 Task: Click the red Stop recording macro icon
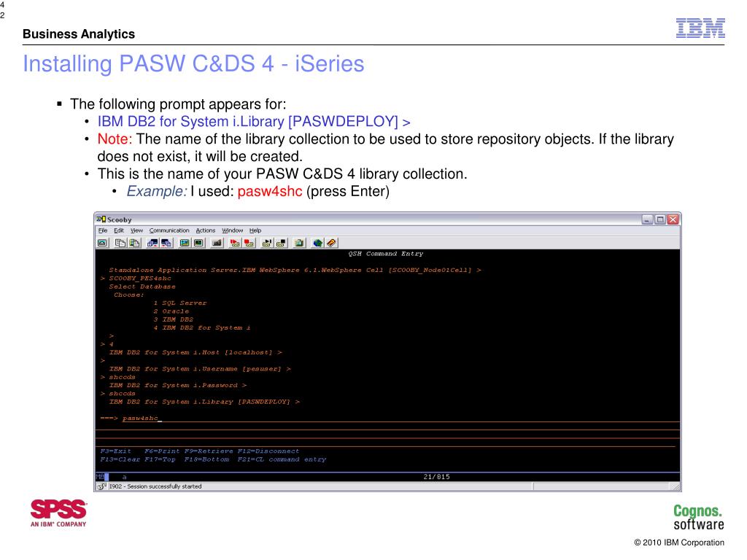click(x=249, y=244)
